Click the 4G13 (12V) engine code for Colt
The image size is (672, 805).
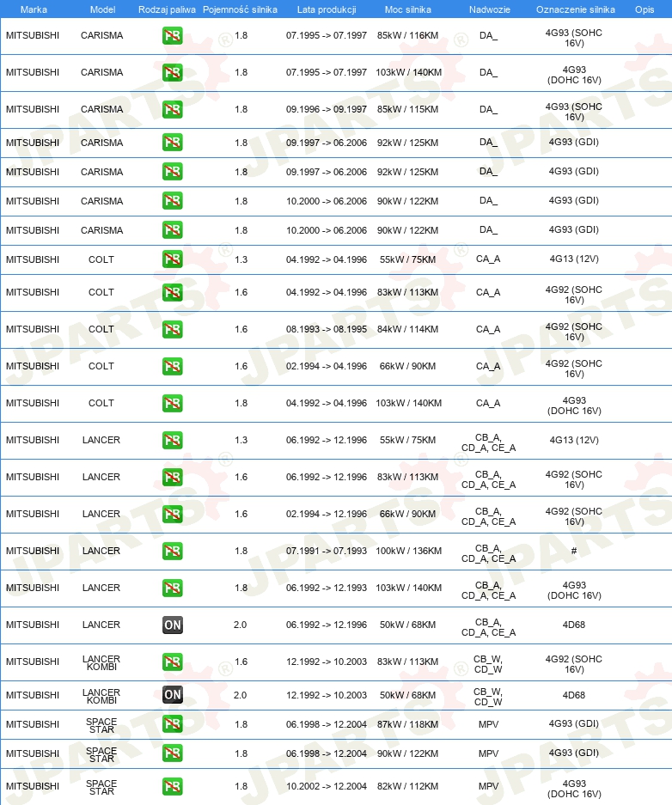pyautogui.click(x=574, y=259)
